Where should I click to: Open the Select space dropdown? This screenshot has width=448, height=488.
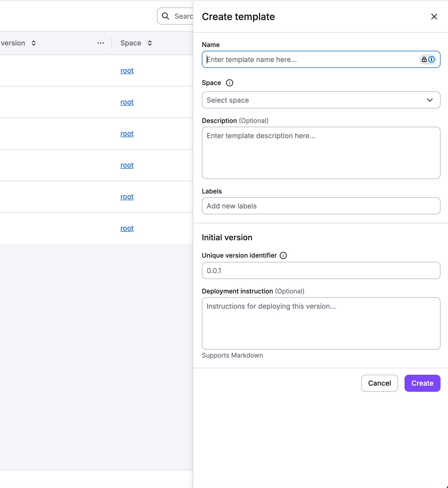pos(315,100)
